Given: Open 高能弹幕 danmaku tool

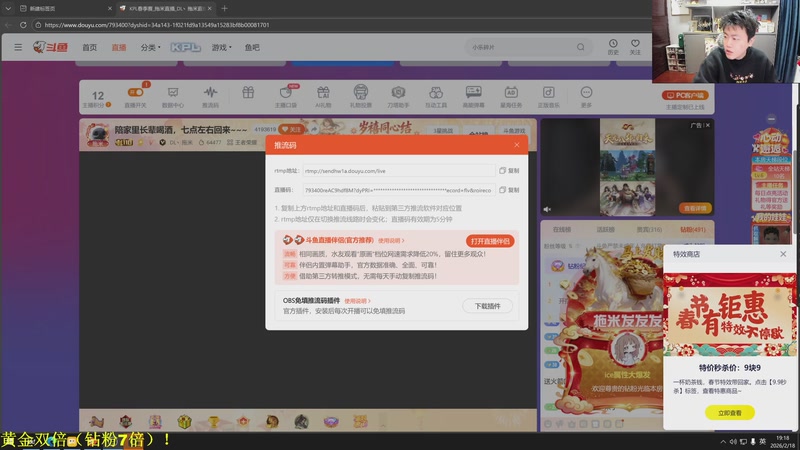Looking at the screenshot, I should click(473, 97).
